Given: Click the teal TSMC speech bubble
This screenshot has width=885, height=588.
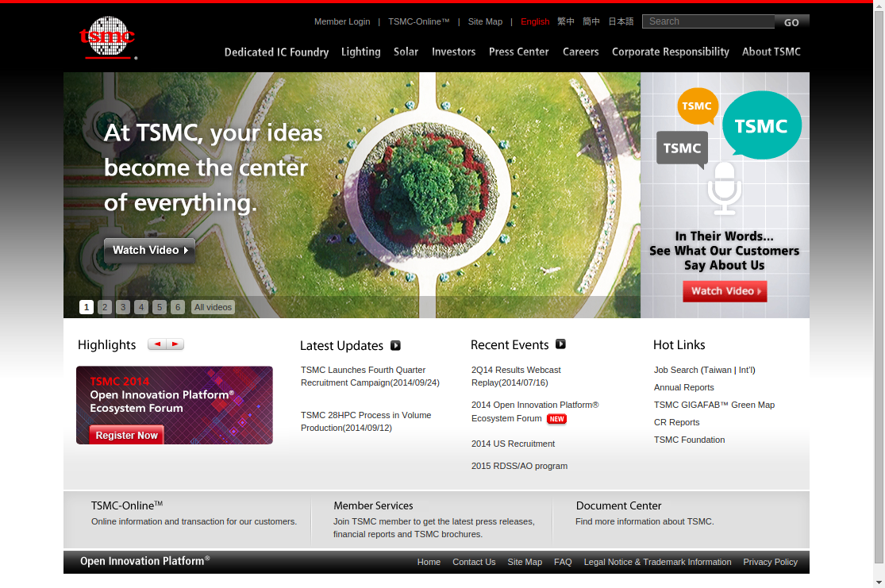Looking at the screenshot, I should tap(760, 125).
